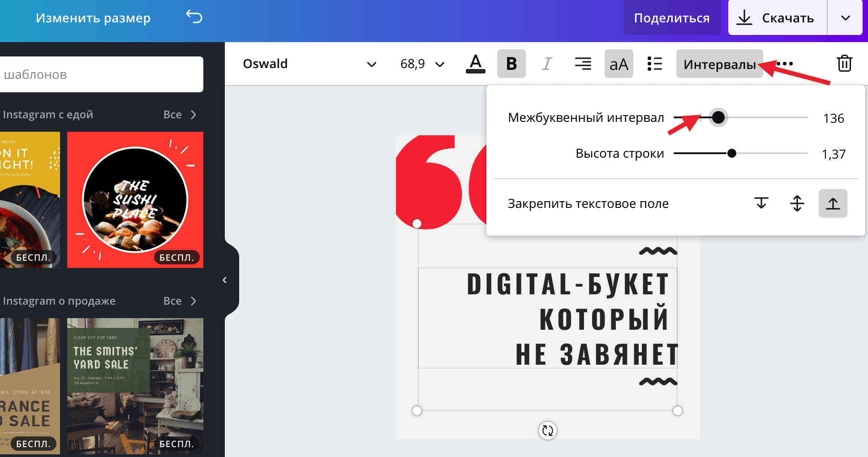868x457 pixels.
Task: Toggle uppercase aA text option
Action: tap(619, 64)
